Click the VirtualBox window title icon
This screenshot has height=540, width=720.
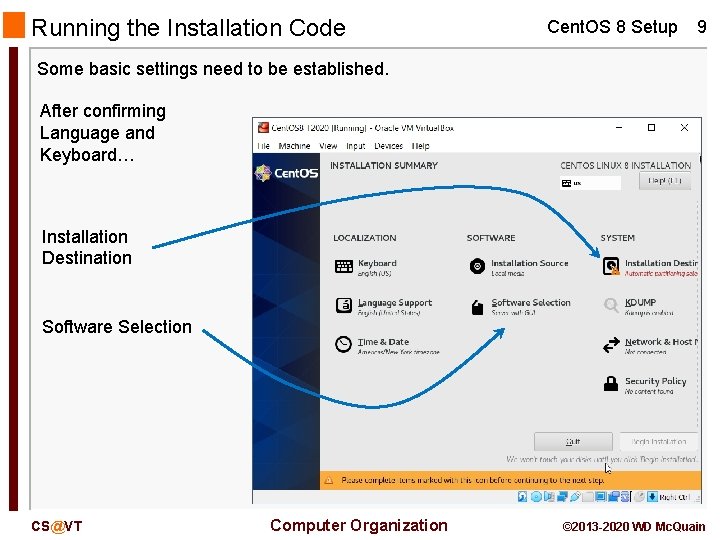263,128
